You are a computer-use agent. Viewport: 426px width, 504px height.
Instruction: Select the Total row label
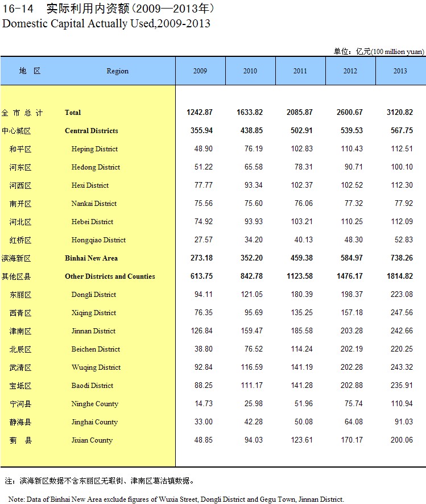pyautogui.click(x=73, y=113)
